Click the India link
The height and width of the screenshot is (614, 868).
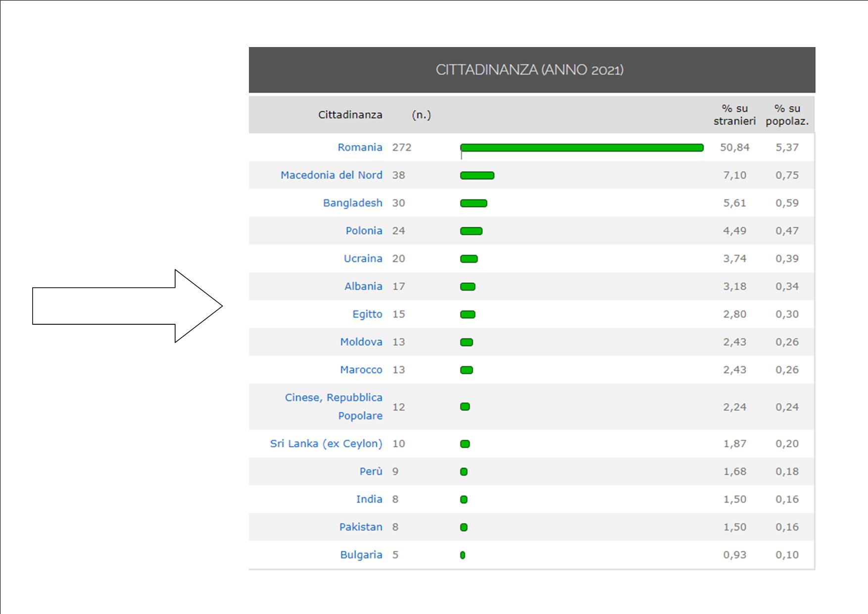[x=369, y=499]
